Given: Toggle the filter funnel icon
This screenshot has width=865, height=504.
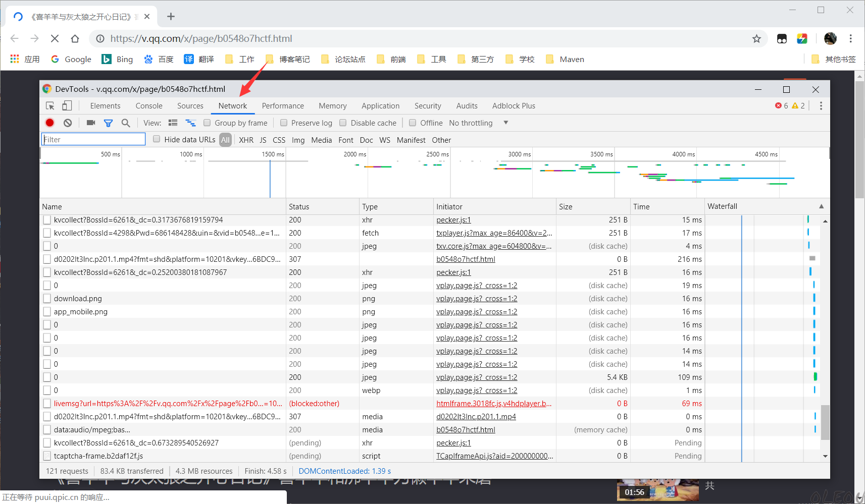Looking at the screenshot, I should click(x=108, y=123).
